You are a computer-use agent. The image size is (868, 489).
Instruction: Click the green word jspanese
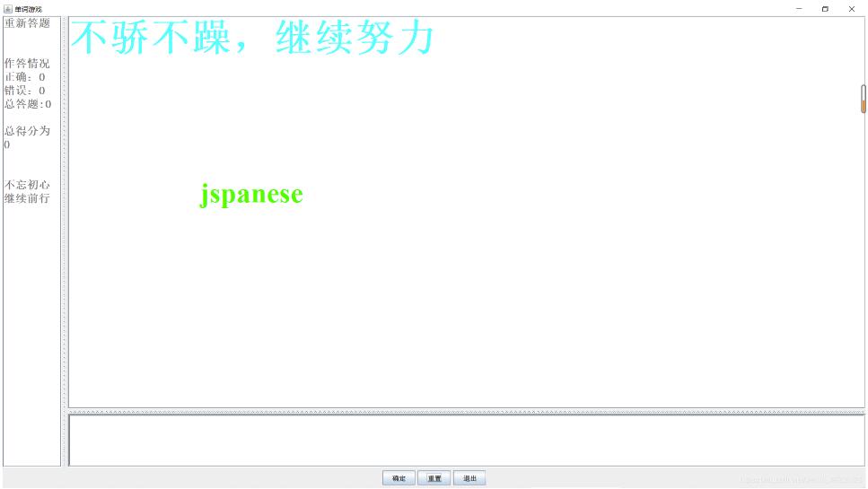[x=251, y=194]
